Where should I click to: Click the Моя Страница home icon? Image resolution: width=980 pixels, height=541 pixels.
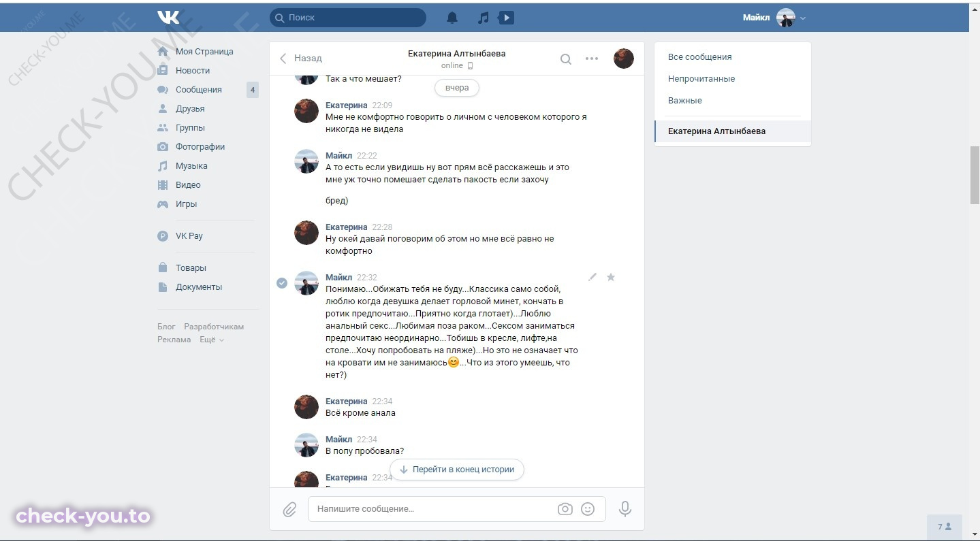tap(163, 52)
